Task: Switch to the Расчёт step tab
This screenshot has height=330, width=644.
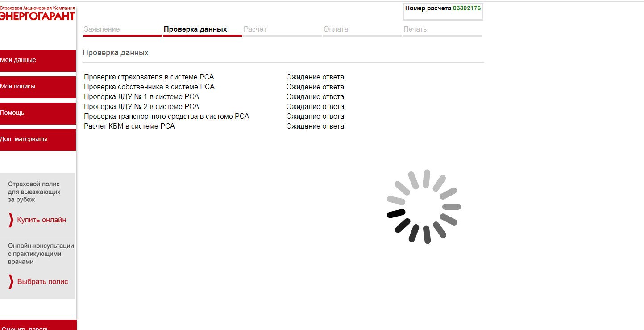Action: pyautogui.click(x=255, y=29)
